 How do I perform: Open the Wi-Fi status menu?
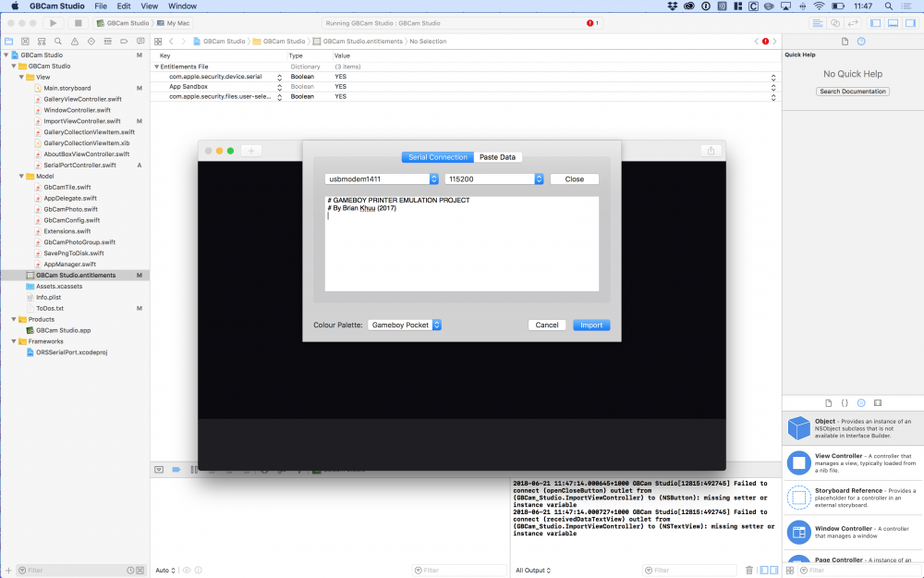click(819, 6)
